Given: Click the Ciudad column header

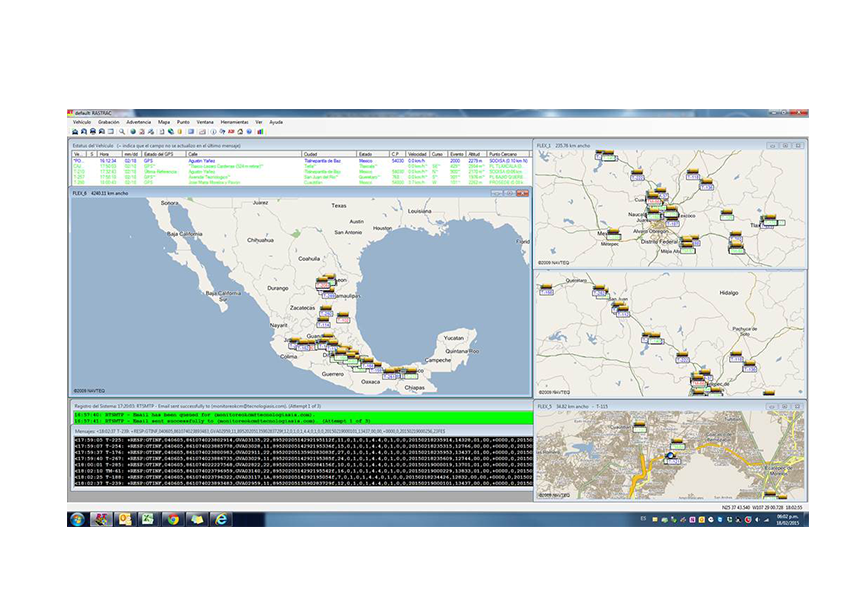Looking at the screenshot, I should coord(330,154).
